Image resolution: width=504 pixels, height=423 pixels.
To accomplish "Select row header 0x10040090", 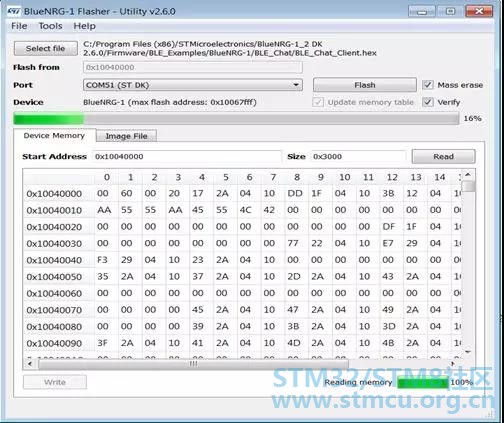I will click(58, 343).
